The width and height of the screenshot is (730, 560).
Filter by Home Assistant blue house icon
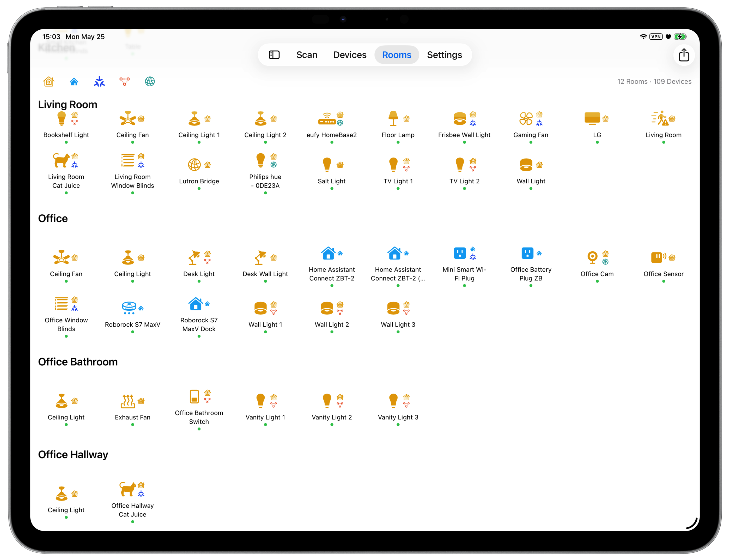(74, 81)
